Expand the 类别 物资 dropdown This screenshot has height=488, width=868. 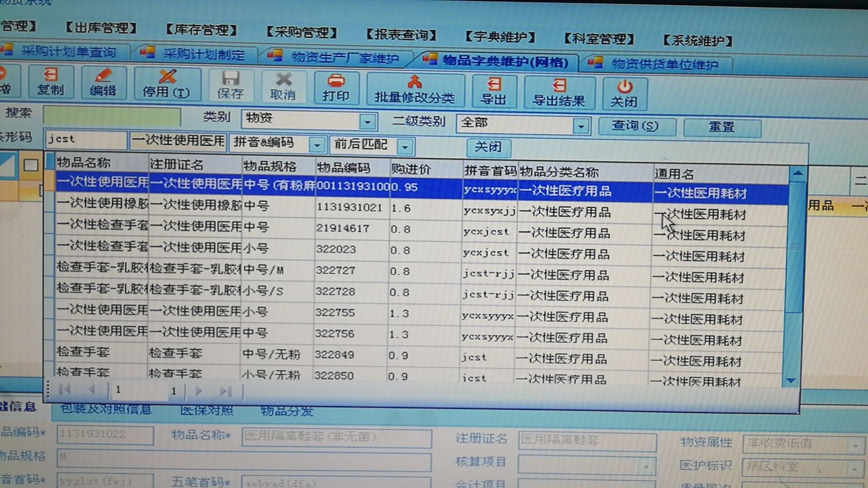coord(368,122)
